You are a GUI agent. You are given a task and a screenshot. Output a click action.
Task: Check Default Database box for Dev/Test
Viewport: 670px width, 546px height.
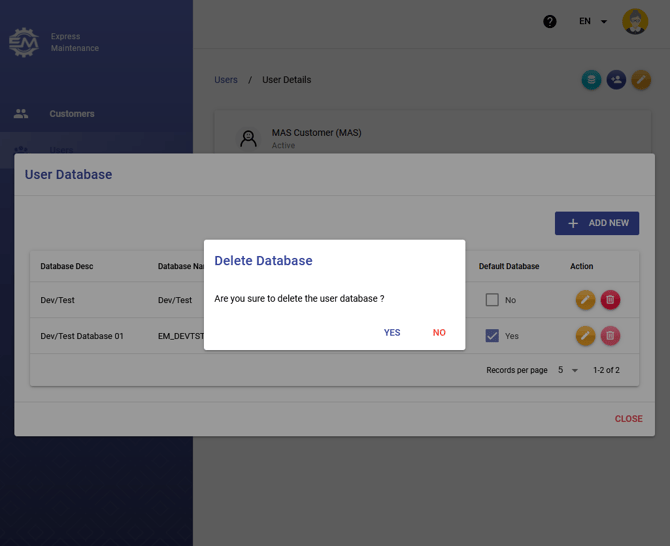coord(492,300)
